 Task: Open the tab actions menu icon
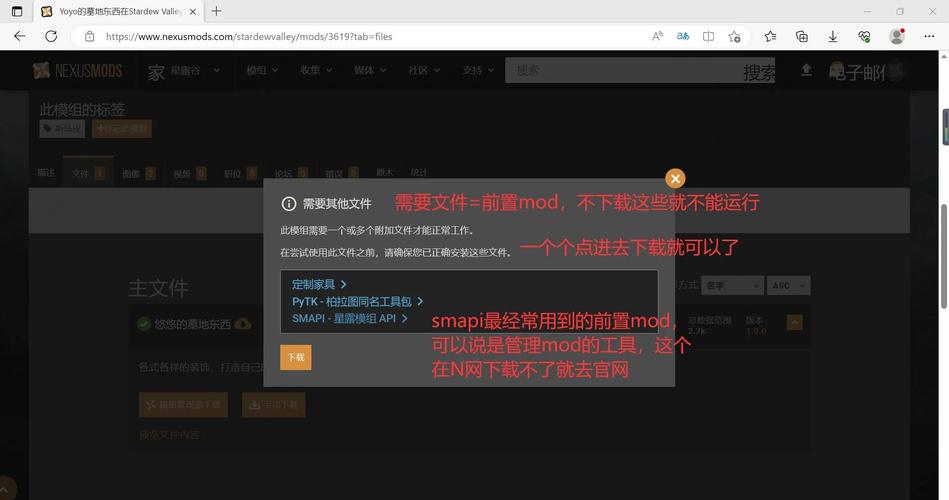(x=17, y=11)
